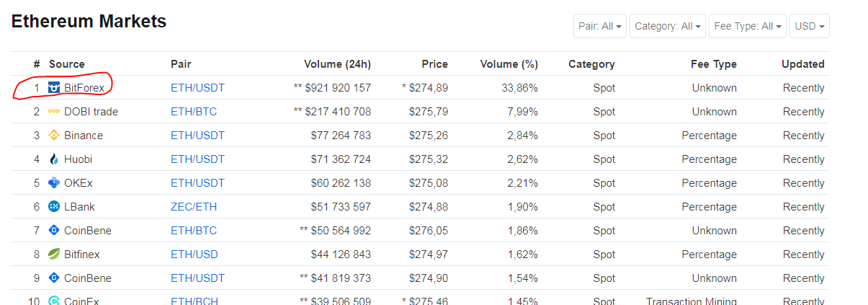This screenshot has width=868, height=305.
Task: Open the USD currency dropdown
Action: pyautogui.click(x=809, y=26)
